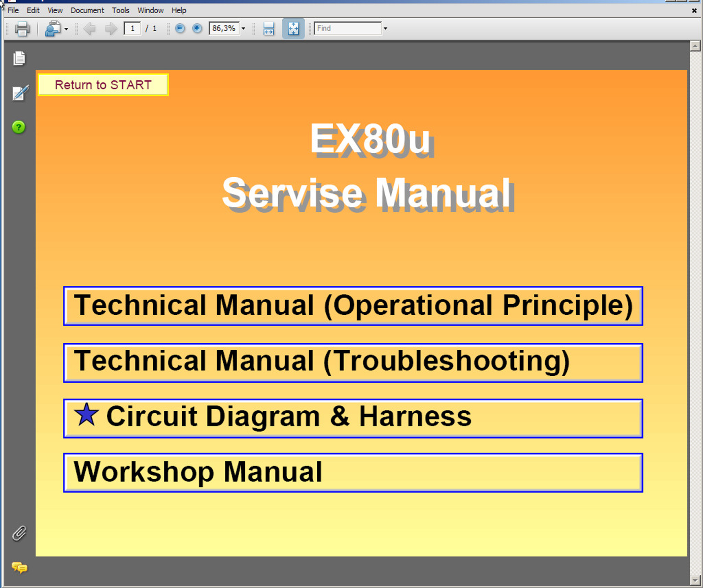The image size is (703, 588).
Task: Click the green help icon in the sidebar
Action: (18, 127)
